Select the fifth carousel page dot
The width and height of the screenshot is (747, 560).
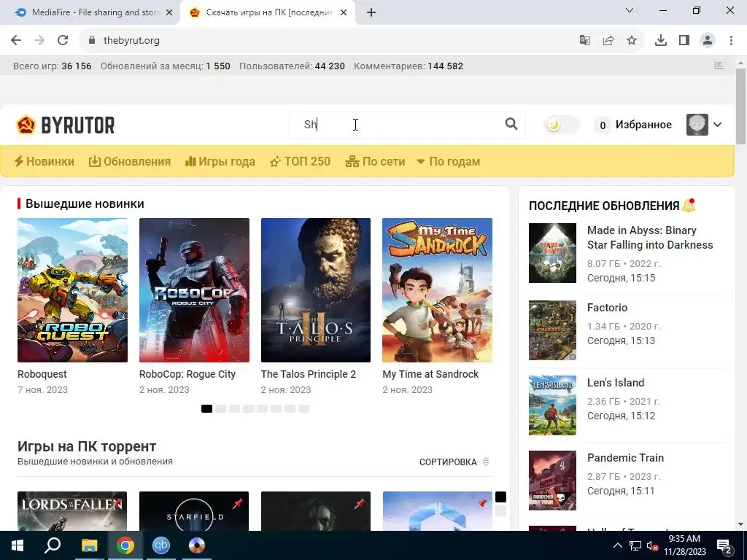coord(262,408)
